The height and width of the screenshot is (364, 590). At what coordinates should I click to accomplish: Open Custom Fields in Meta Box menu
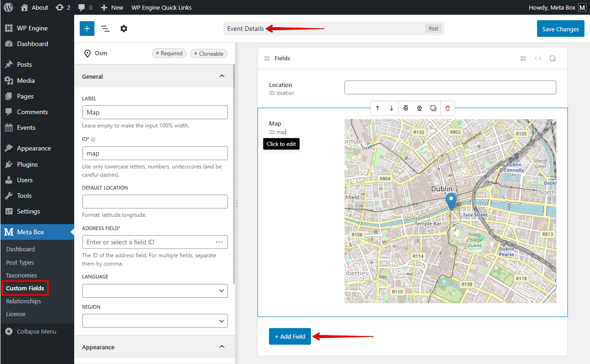coord(25,289)
